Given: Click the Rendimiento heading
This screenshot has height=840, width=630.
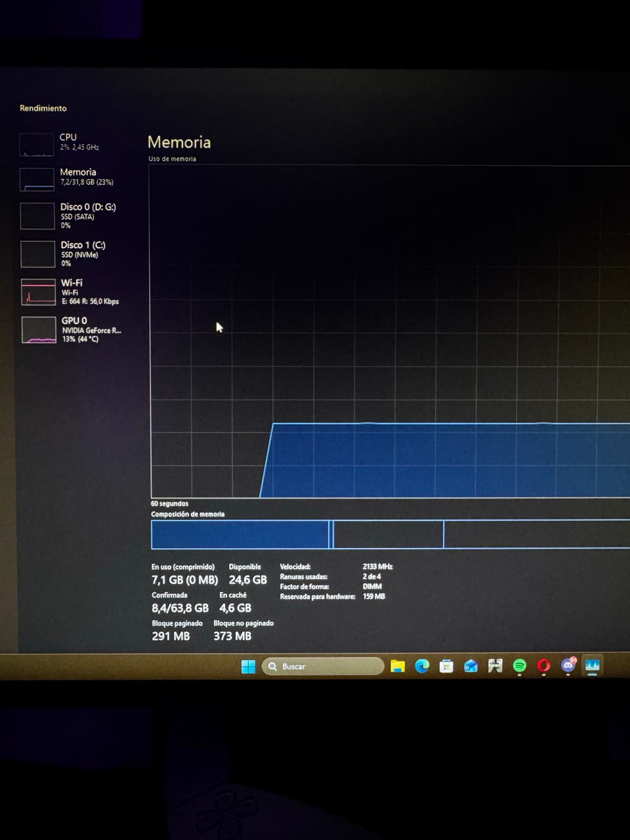Looking at the screenshot, I should (x=43, y=108).
